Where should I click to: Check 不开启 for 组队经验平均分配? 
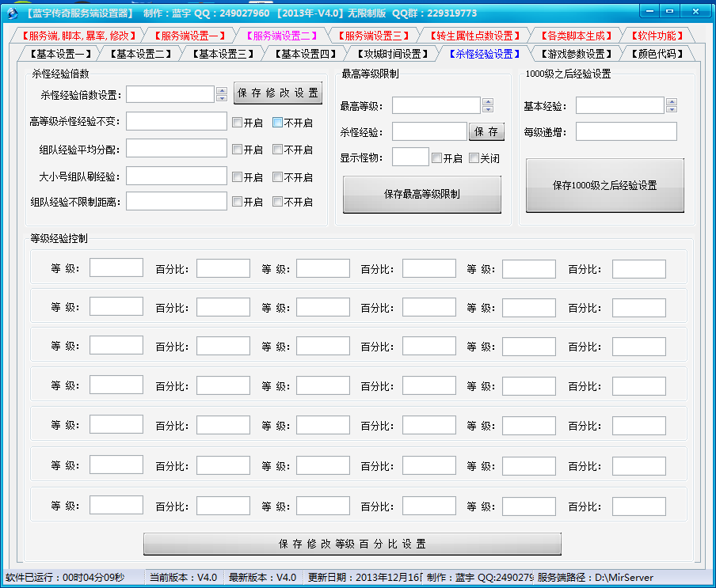coord(278,150)
